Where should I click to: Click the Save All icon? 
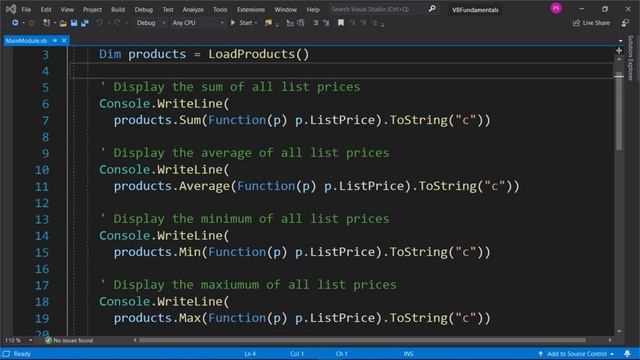[84, 23]
